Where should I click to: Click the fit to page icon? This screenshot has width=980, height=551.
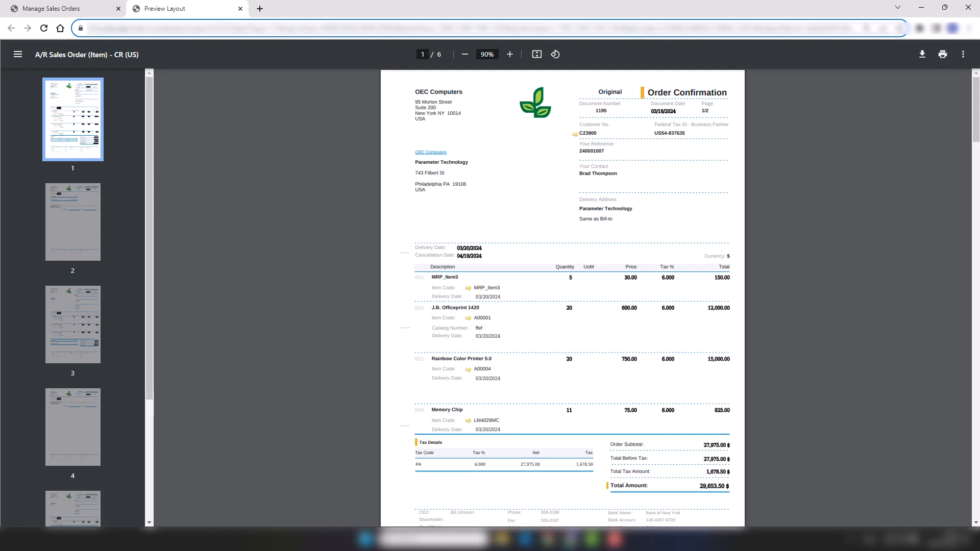536,54
